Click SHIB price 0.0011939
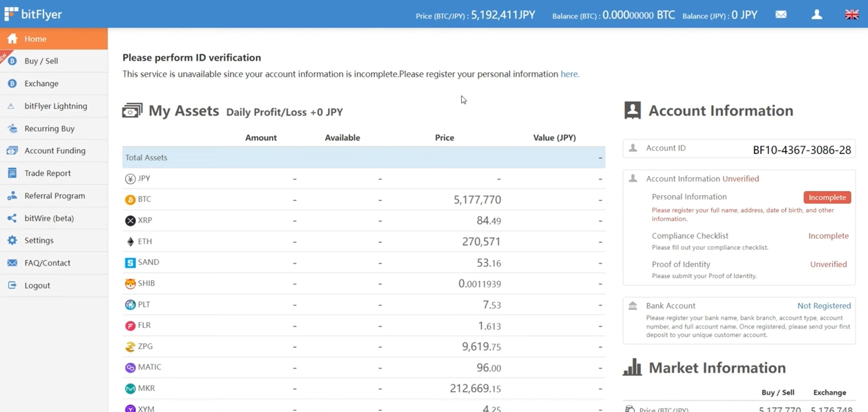868x412 pixels. coord(480,284)
